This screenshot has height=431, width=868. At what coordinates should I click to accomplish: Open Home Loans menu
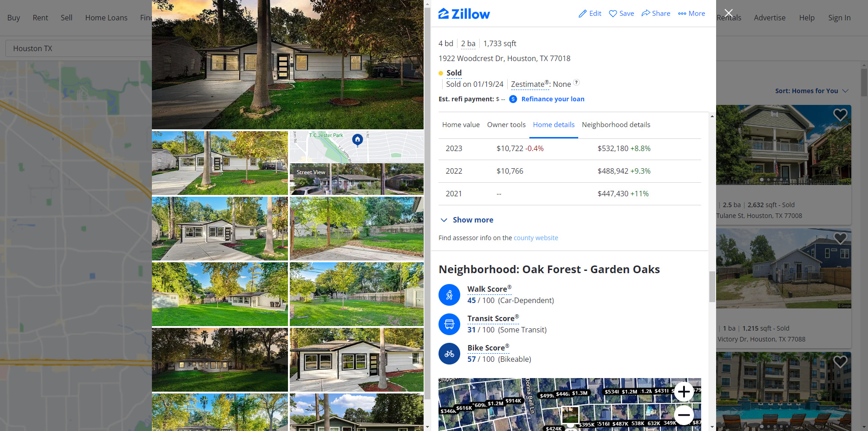coord(106,18)
